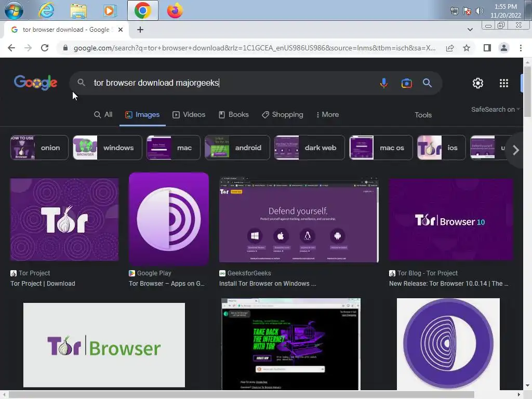Open the 'Defend yourself' GeeksforGeeks thumbnail
532x399 pixels.
[299, 220]
